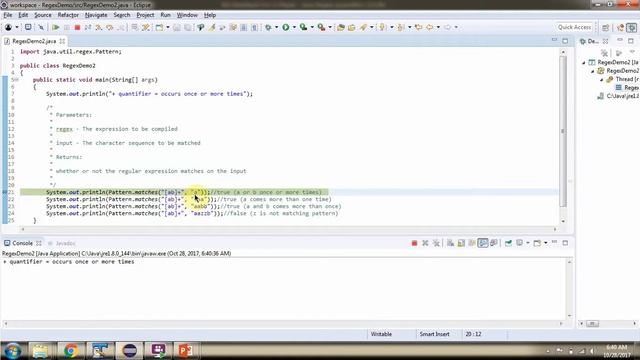Open the Window menu
The height and width of the screenshot is (360, 640).
pos(187,15)
